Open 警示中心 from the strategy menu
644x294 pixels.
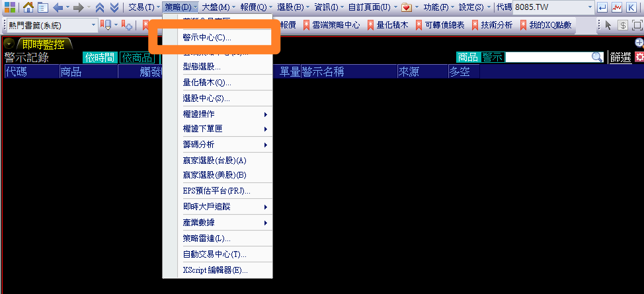pos(207,38)
